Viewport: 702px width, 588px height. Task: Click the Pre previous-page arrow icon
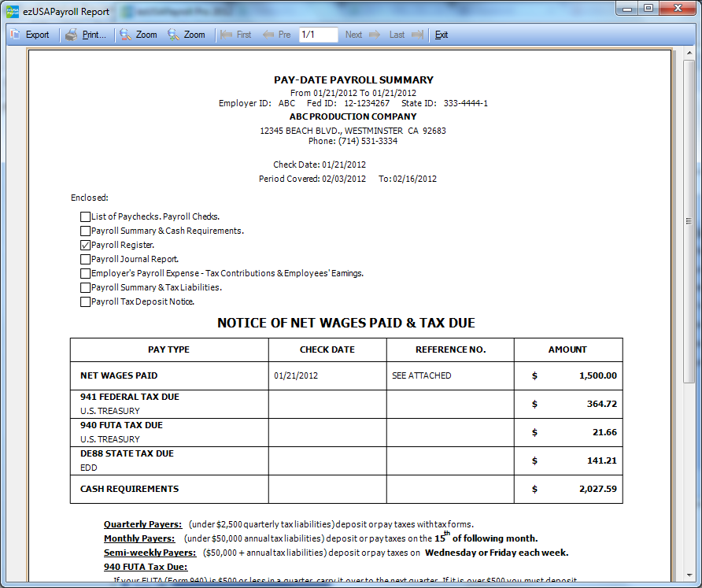point(268,35)
